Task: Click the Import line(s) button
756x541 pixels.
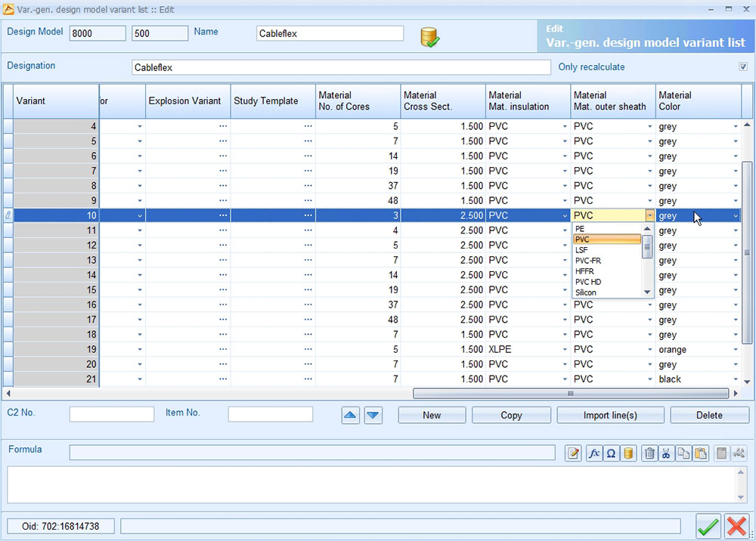Action: point(610,415)
